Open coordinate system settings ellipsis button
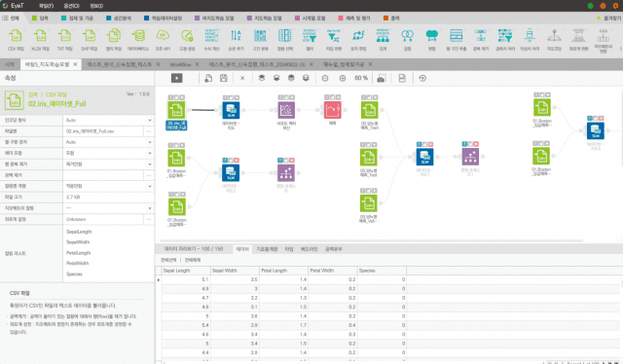Image resolution: width=623 pixels, height=364 pixels. pyautogui.click(x=149, y=219)
